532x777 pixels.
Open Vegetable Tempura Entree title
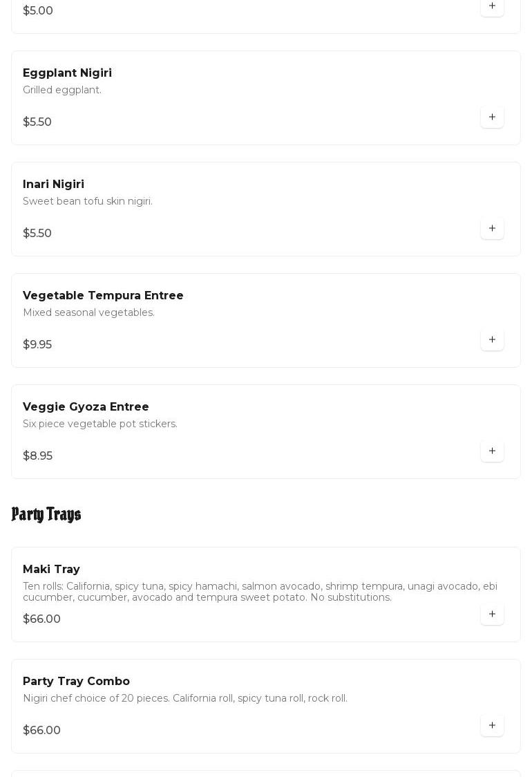[103, 296]
